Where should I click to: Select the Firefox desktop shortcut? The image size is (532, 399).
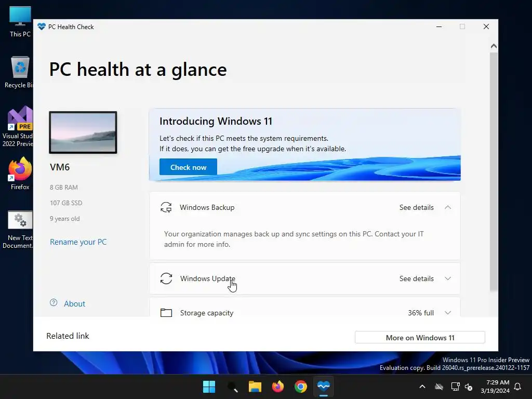20,174
